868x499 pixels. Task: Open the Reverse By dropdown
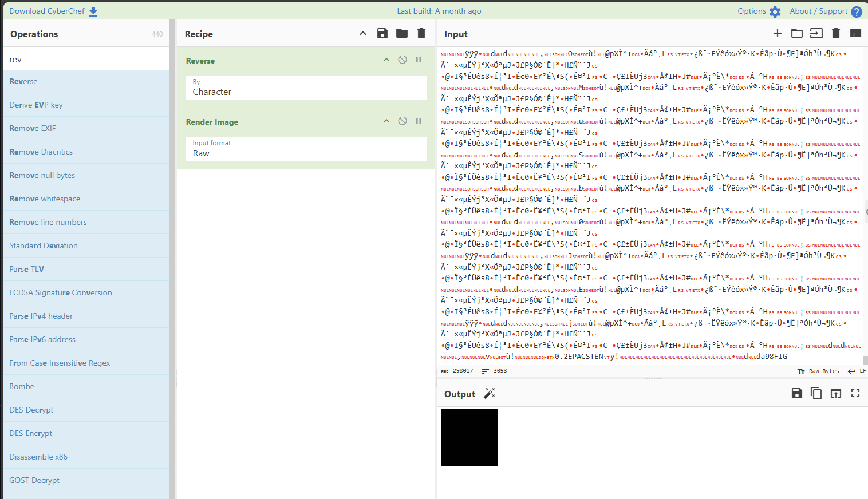(306, 88)
